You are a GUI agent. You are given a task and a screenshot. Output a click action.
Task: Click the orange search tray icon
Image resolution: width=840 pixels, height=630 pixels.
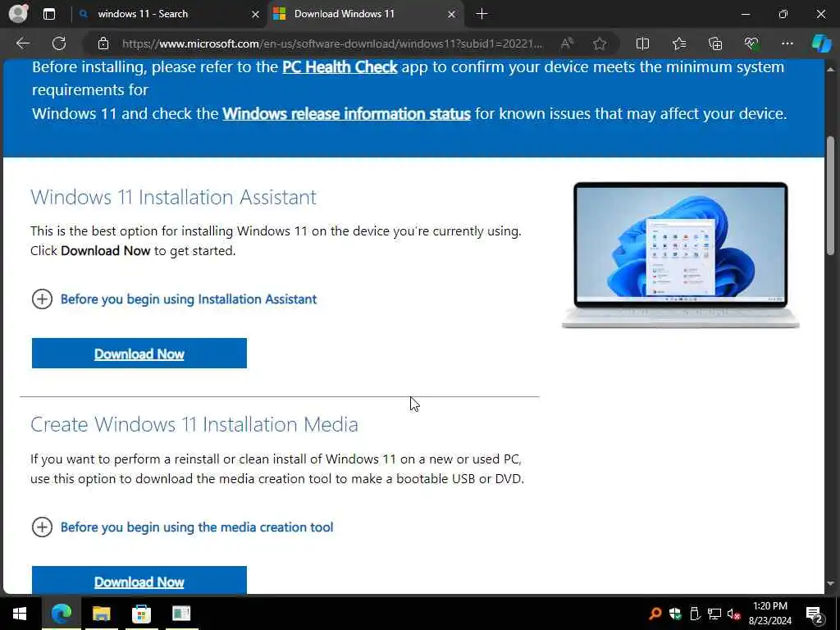655,614
